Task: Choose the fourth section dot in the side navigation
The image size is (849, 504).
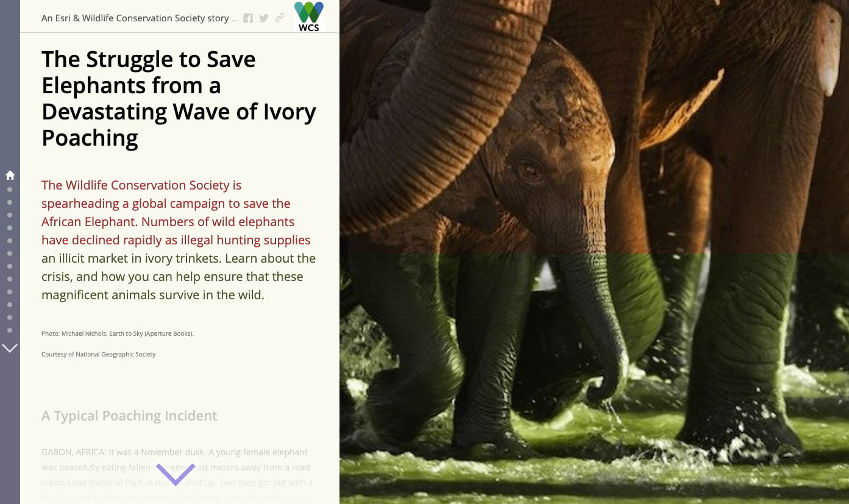Action: tap(10, 228)
